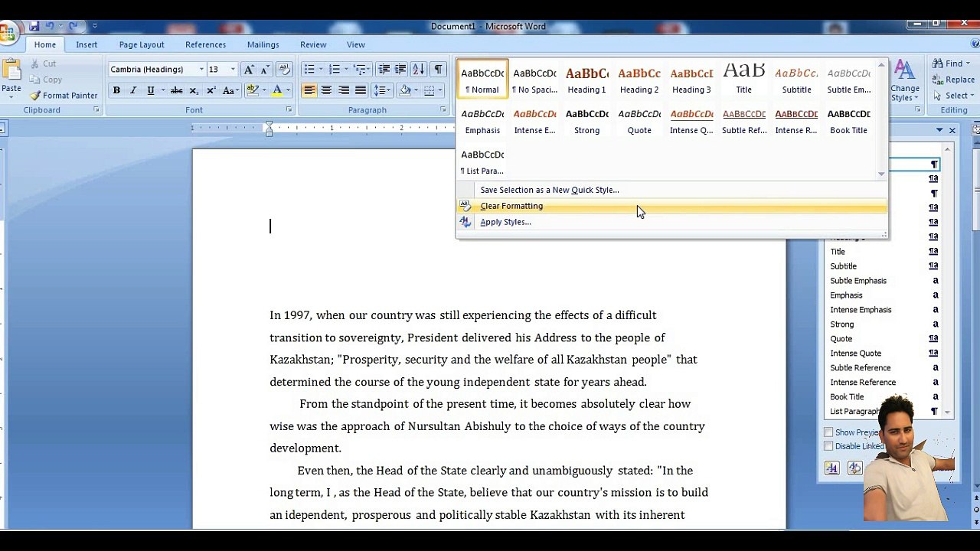Image resolution: width=980 pixels, height=551 pixels.
Task: Justify the paragraph text
Action: (361, 90)
